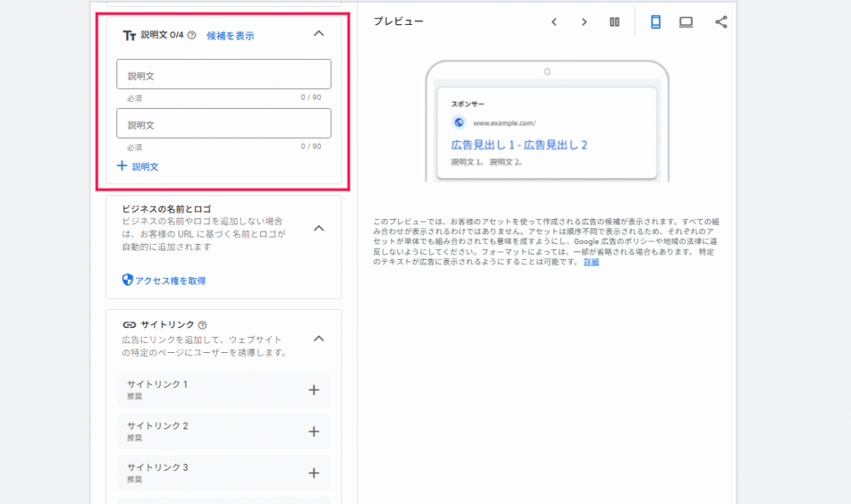Click the side-by-side preview layout icon
The image size is (851, 504).
coord(614,22)
